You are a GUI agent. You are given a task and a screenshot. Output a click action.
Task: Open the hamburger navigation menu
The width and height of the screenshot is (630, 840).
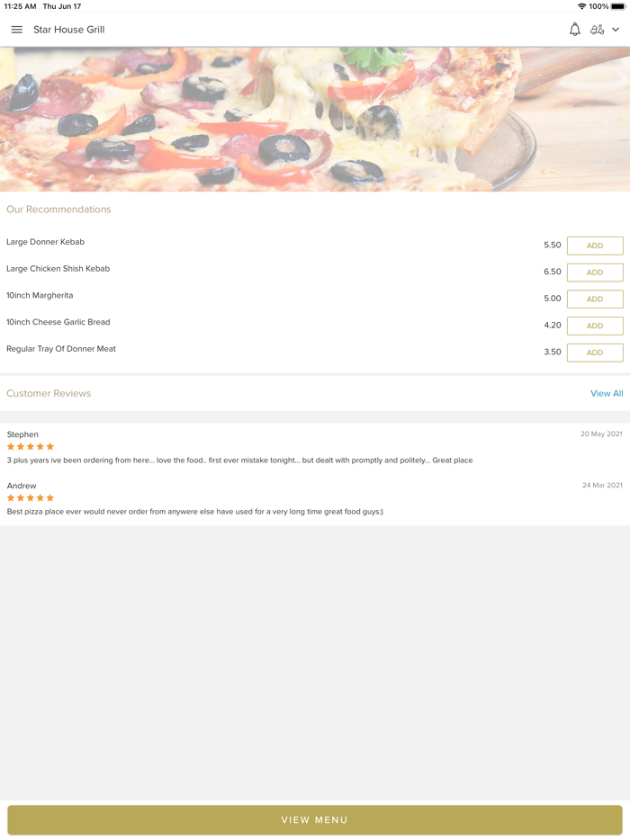tap(16, 29)
